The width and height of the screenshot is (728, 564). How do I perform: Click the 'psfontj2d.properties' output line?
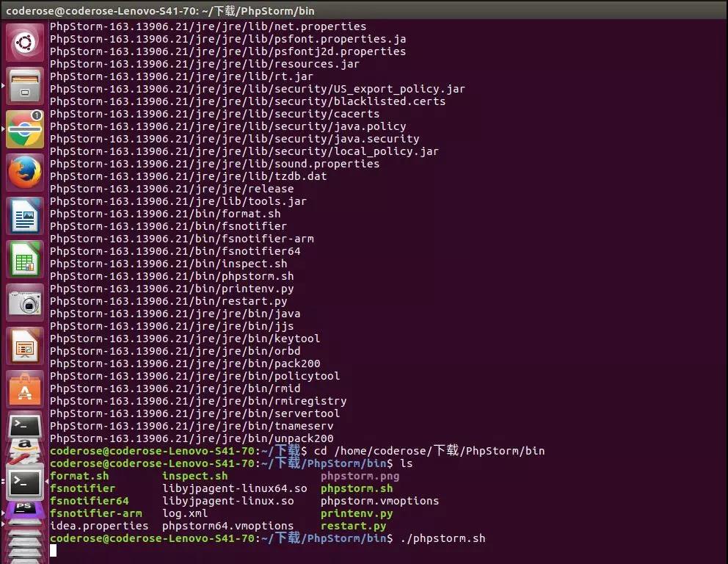point(228,51)
